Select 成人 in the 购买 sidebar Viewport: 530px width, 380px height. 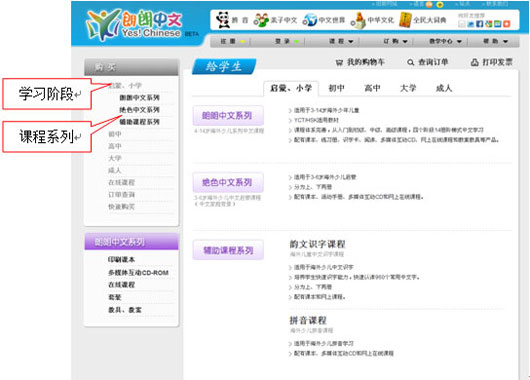pos(115,170)
